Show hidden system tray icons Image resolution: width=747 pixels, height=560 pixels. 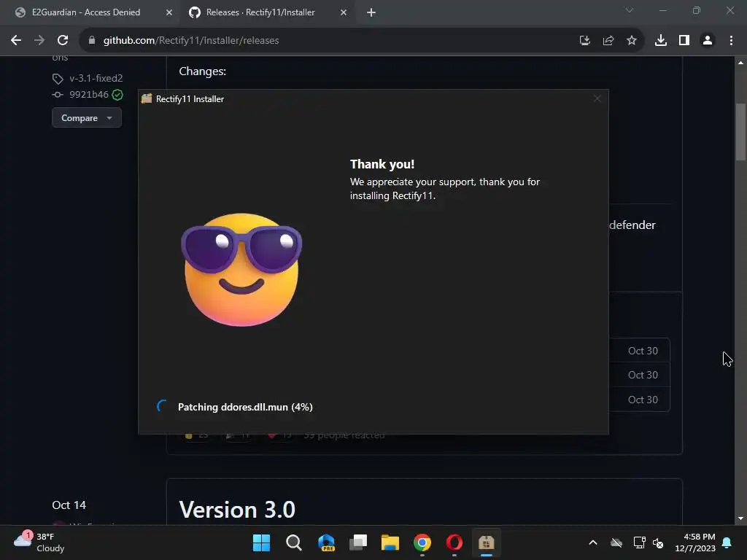(593, 542)
